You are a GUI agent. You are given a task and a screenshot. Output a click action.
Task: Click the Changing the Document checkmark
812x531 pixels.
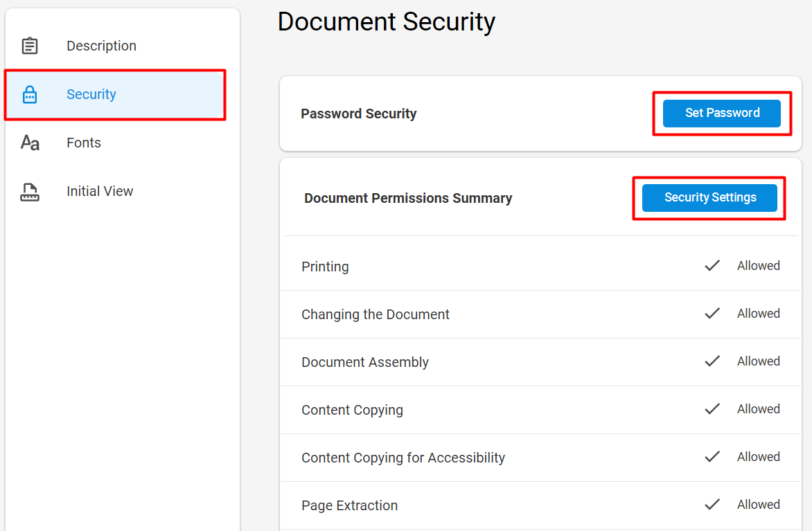click(x=712, y=313)
